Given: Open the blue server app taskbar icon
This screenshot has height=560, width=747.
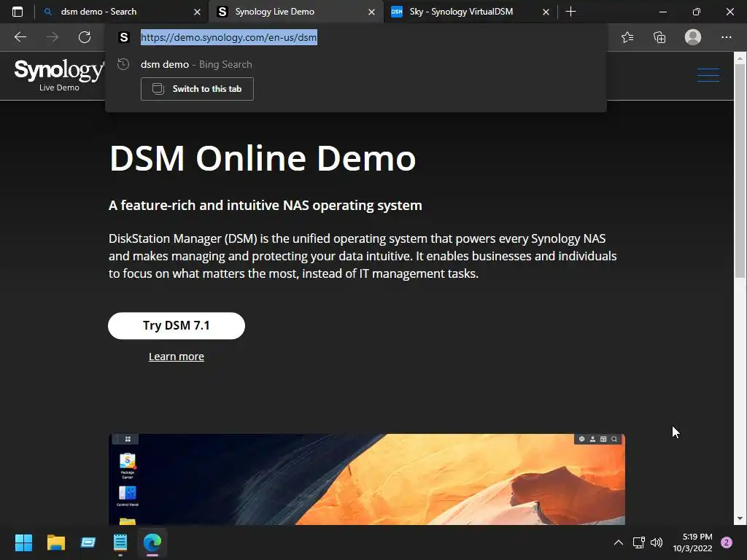Looking at the screenshot, I should [88, 542].
